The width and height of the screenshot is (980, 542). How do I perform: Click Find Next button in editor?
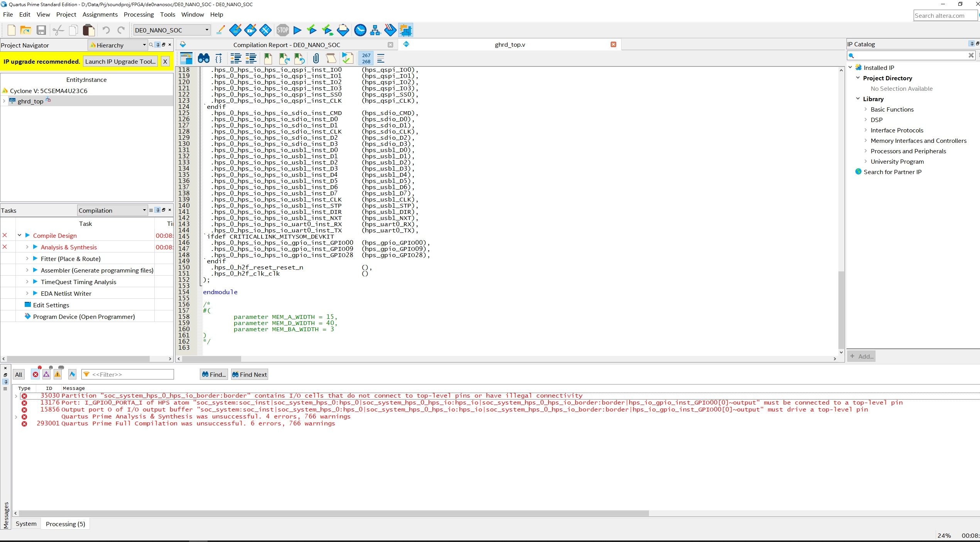pyautogui.click(x=249, y=374)
